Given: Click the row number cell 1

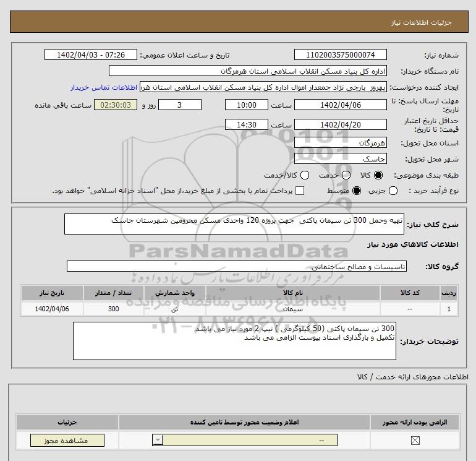Looking at the screenshot, I should (449, 309).
